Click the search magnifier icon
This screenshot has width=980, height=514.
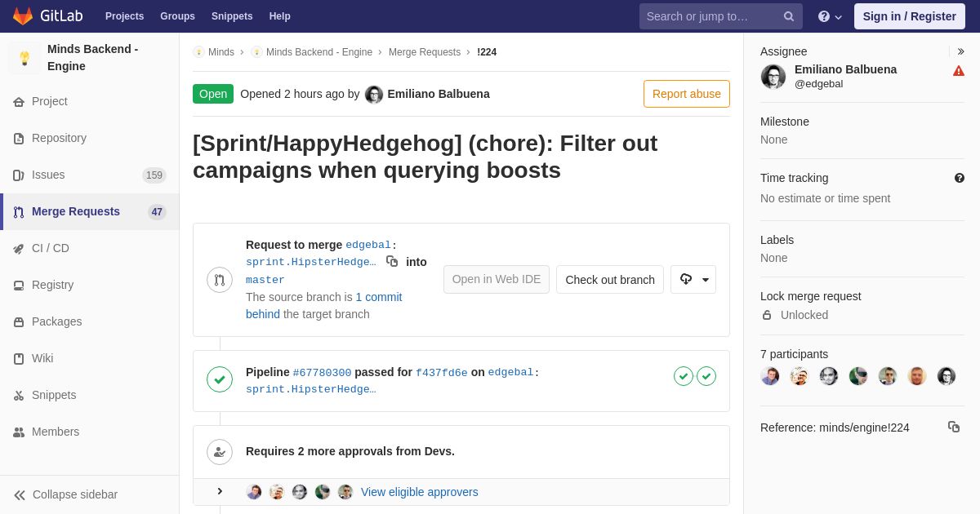click(789, 16)
